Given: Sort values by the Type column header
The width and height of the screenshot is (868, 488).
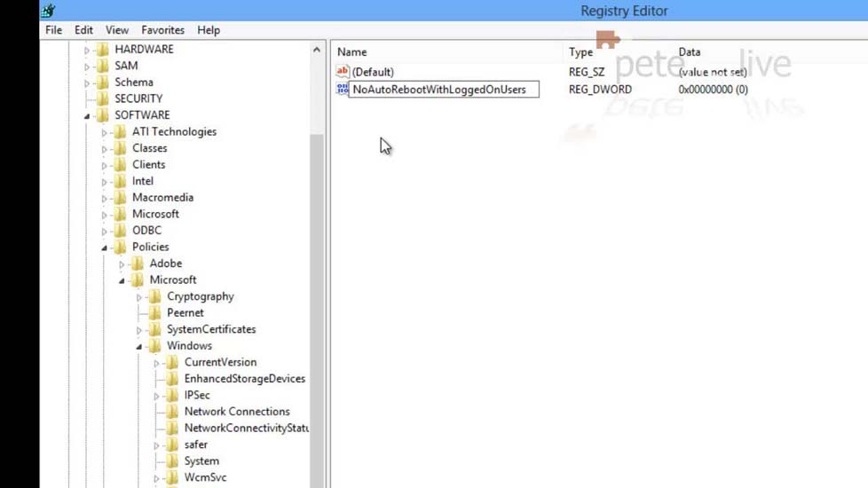Looking at the screenshot, I should [580, 51].
